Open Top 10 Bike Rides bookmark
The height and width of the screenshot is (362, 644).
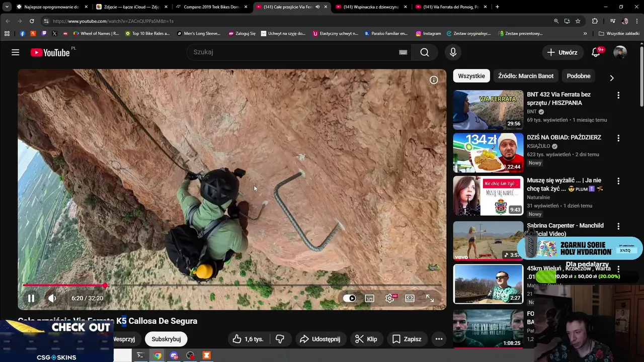pyautogui.click(x=147, y=33)
